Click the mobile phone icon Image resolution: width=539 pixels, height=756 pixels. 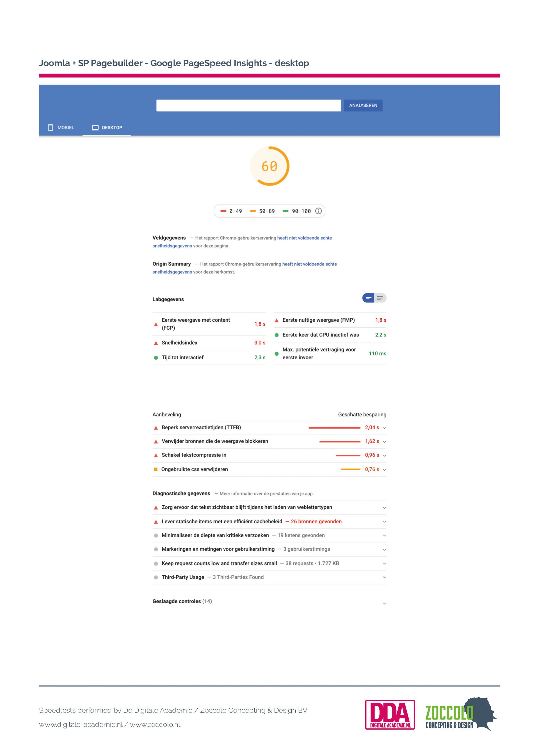coord(51,127)
